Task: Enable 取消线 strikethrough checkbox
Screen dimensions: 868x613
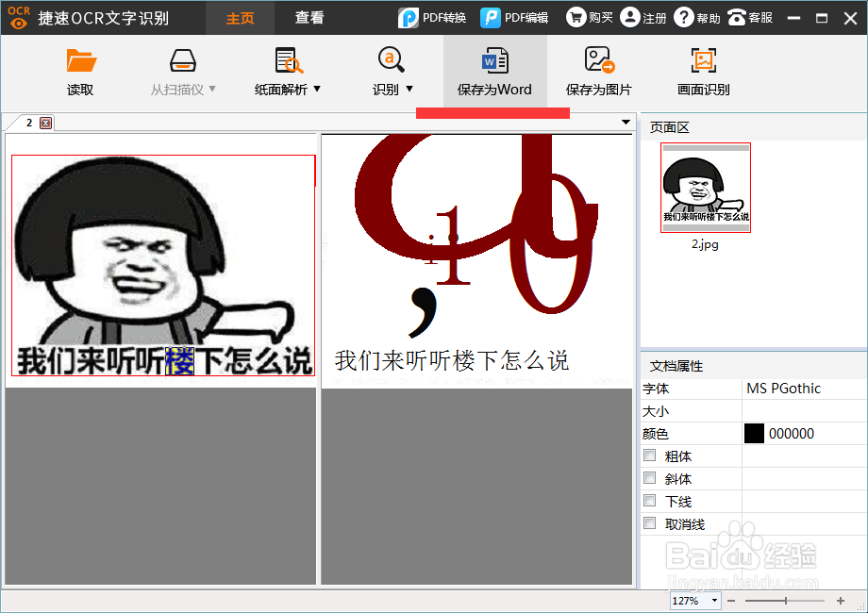Action: point(650,523)
